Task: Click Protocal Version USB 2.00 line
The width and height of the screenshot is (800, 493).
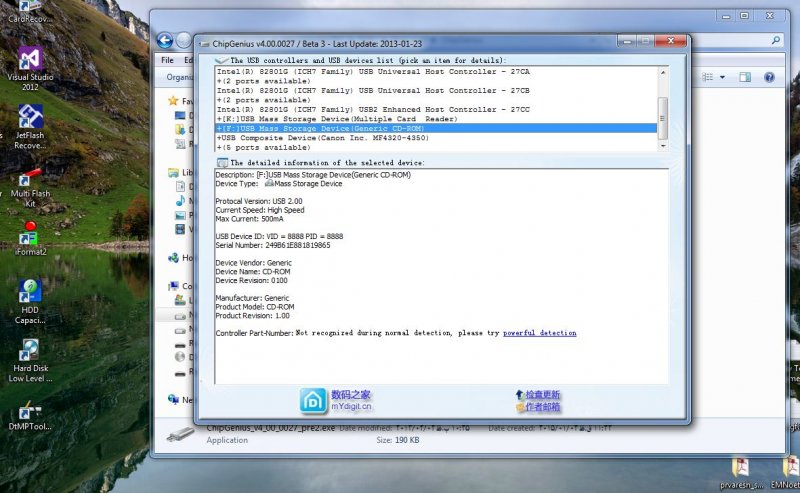Action: [259, 201]
